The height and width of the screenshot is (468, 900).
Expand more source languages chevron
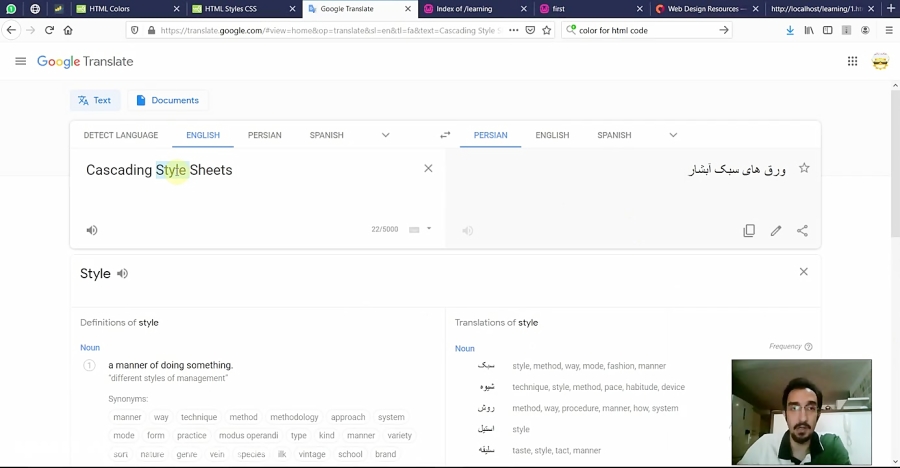386,135
